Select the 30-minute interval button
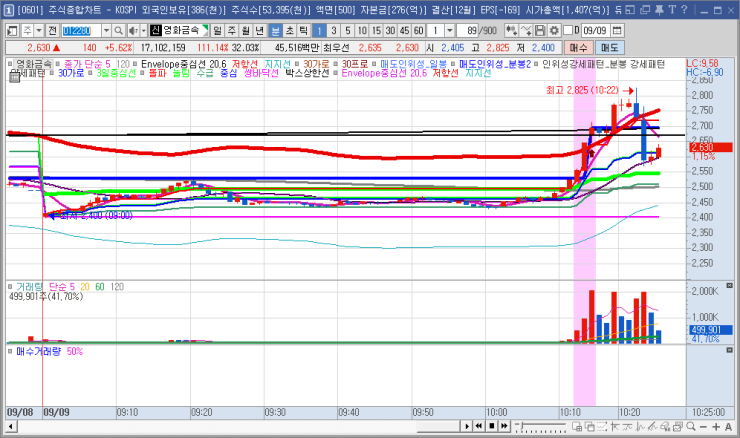The height and width of the screenshot is (438, 740). tap(390, 31)
